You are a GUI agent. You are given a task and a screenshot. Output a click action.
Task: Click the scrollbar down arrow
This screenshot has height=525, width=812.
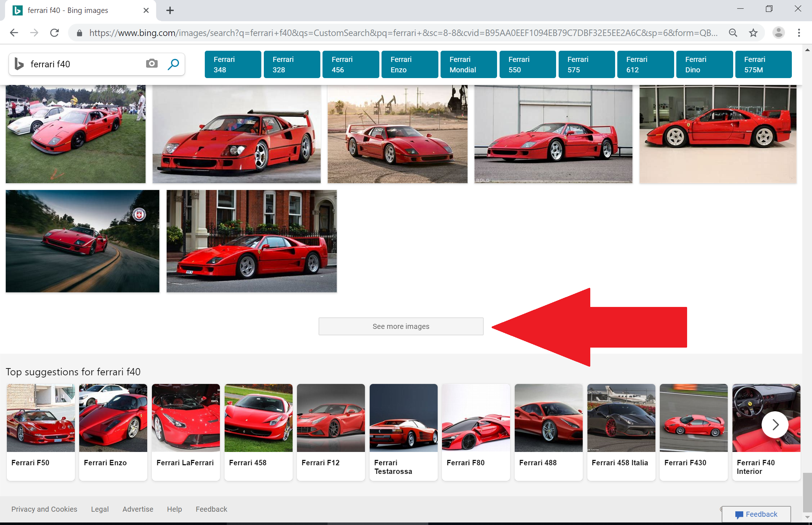[807, 517]
